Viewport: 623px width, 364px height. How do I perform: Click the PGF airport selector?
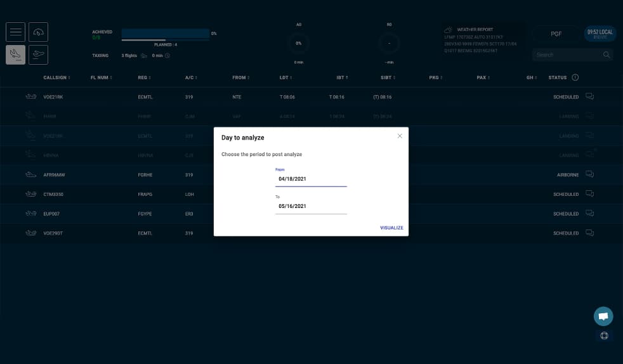pos(556,34)
